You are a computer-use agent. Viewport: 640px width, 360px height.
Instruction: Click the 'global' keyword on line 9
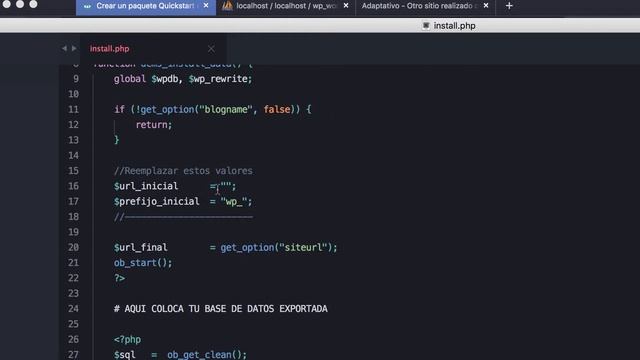[x=130, y=79]
